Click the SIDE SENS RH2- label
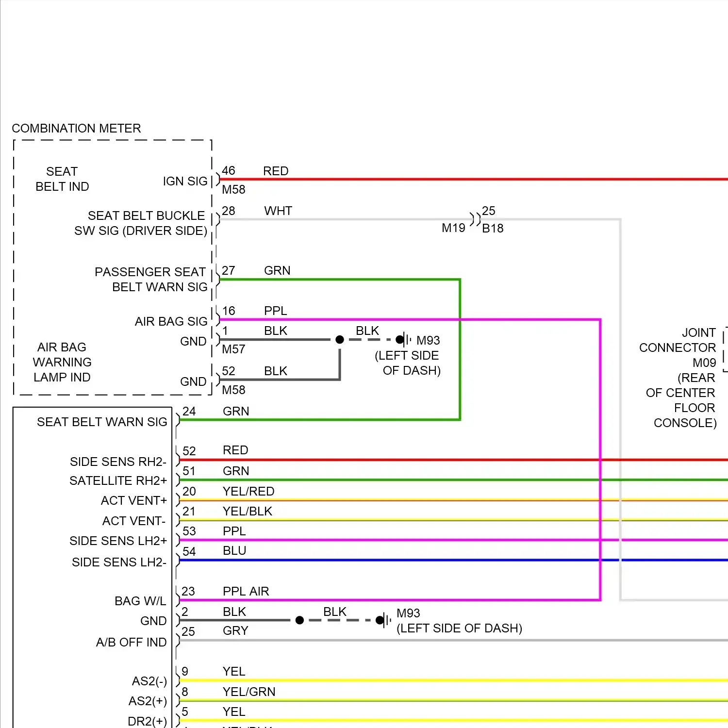This screenshot has width=728, height=728. [x=118, y=462]
